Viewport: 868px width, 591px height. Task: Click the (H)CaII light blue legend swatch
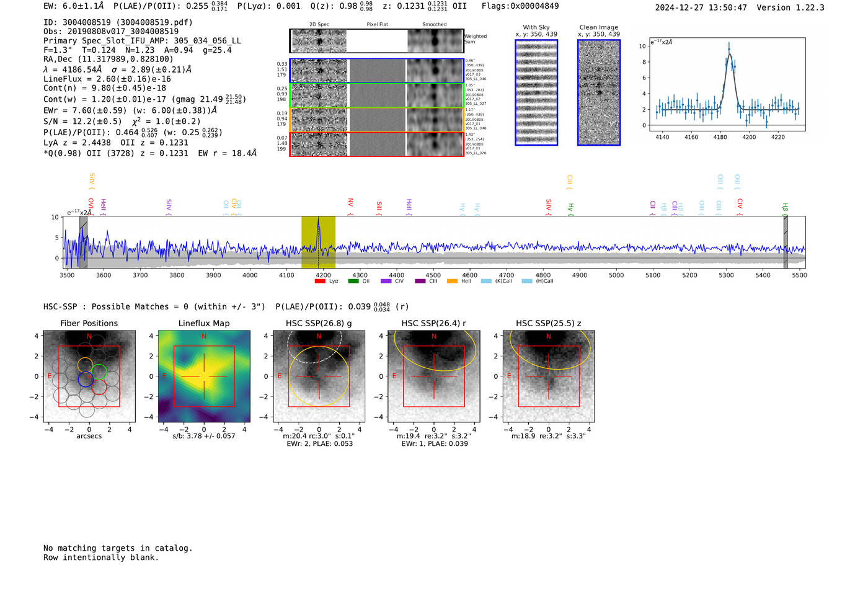[527, 281]
